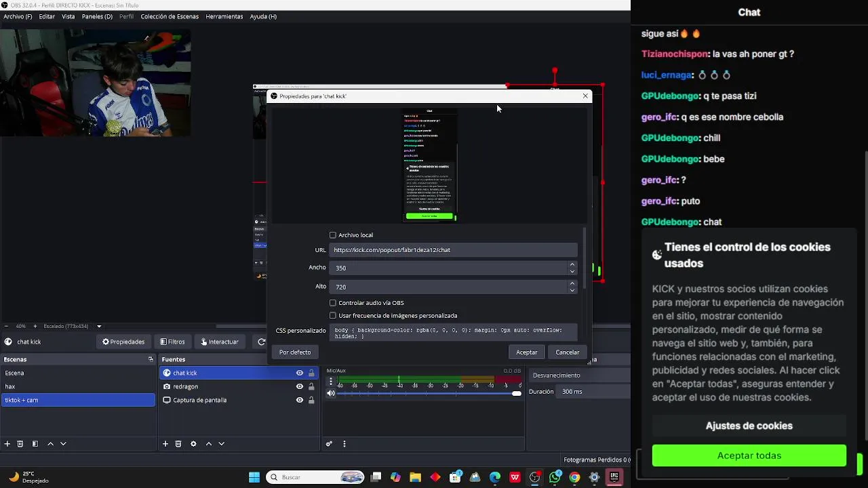Mute Mic/Aux with speaker icon

pos(331,393)
